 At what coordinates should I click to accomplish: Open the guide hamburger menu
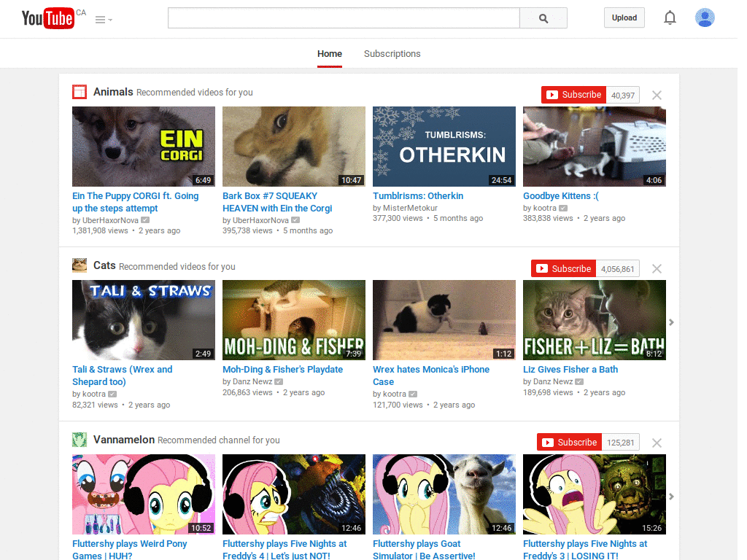pyautogui.click(x=104, y=20)
